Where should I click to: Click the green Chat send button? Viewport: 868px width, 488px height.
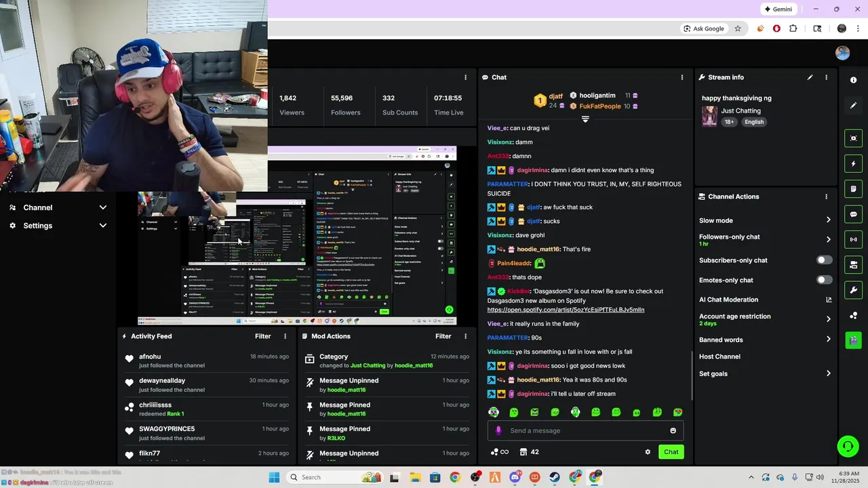(671, 452)
